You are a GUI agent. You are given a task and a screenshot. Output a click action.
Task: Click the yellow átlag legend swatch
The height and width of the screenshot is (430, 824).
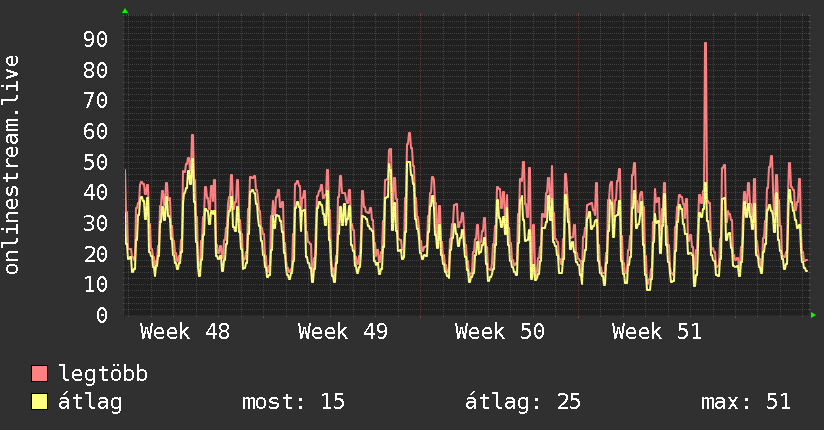[x=40, y=402]
